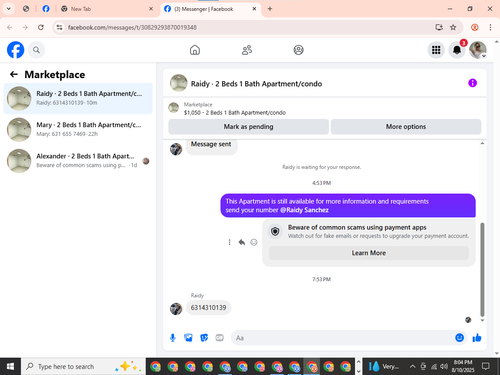Click the browser address bar URL
Screen dimensions: 500x375
point(132,27)
